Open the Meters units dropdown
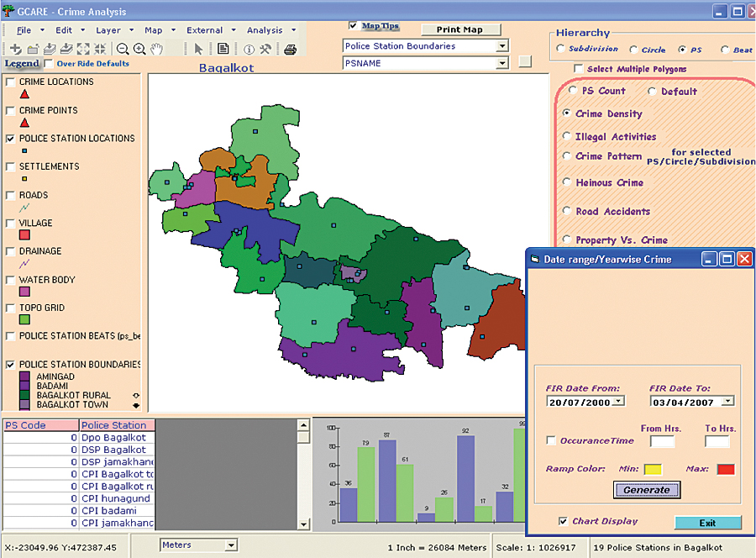The width and height of the screenshot is (756, 558). [232, 545]
